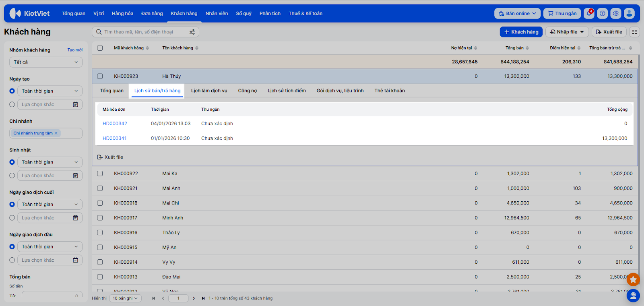Screen dimensions: 644x306
Task: Select Ngày tạo Toàn thời gian radio
Action: (x=12, y=91)
